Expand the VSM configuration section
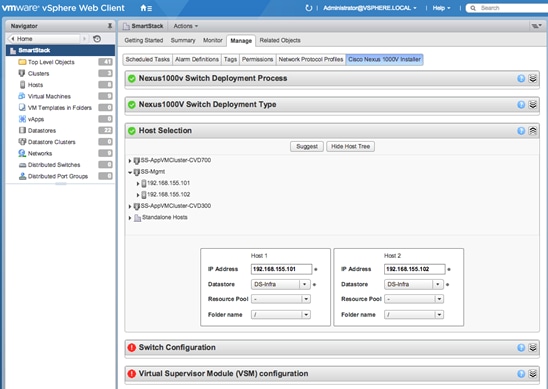 pyautogui.click(x=533, y=374)
